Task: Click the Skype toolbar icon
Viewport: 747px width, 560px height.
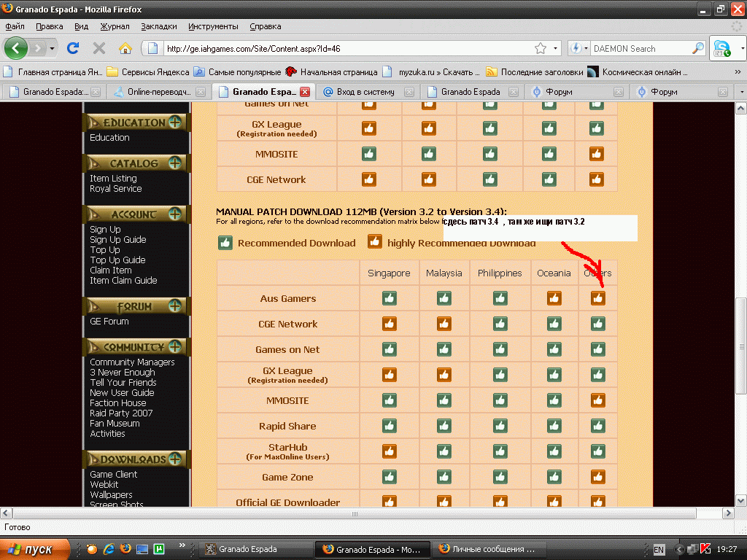Action: coord(721,48)
